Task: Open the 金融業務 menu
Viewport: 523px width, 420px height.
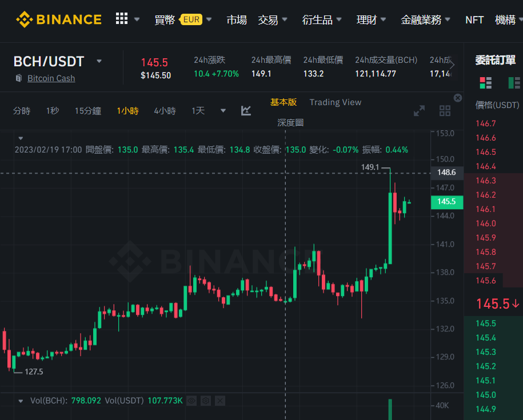Action: pyautogui.click(x=421, y=19)
